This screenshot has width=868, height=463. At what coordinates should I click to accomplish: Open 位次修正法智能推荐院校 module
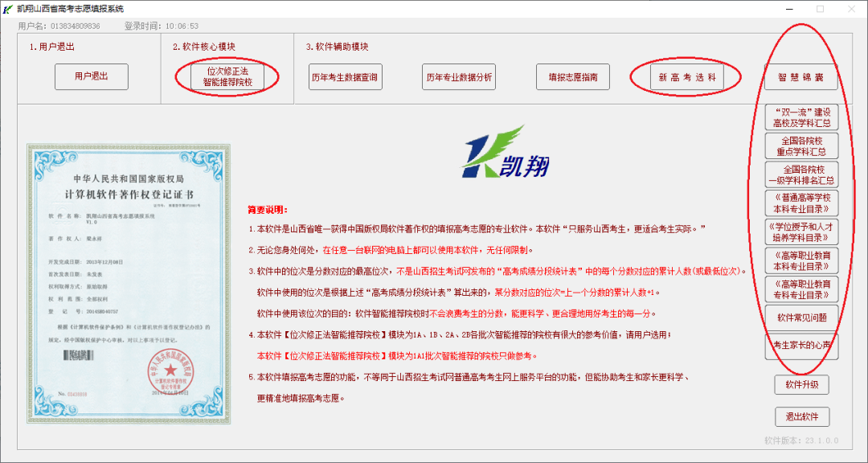227,77
